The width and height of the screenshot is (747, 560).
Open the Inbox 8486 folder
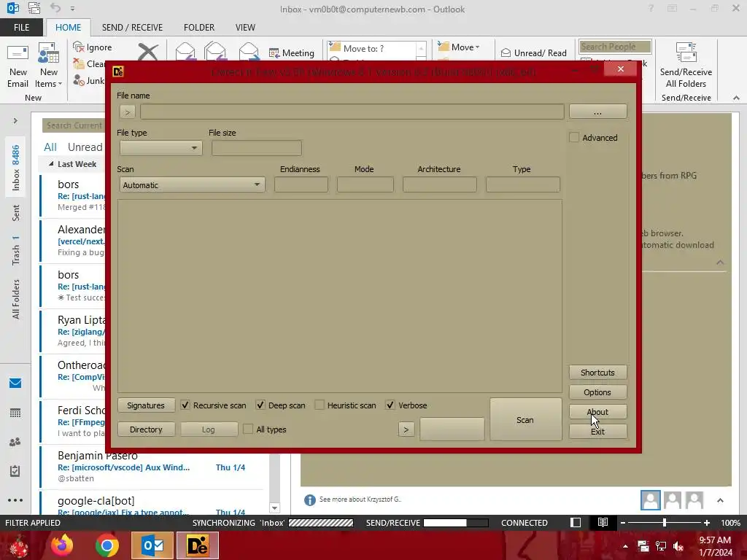pyautogui.click(x=16, y=168)
